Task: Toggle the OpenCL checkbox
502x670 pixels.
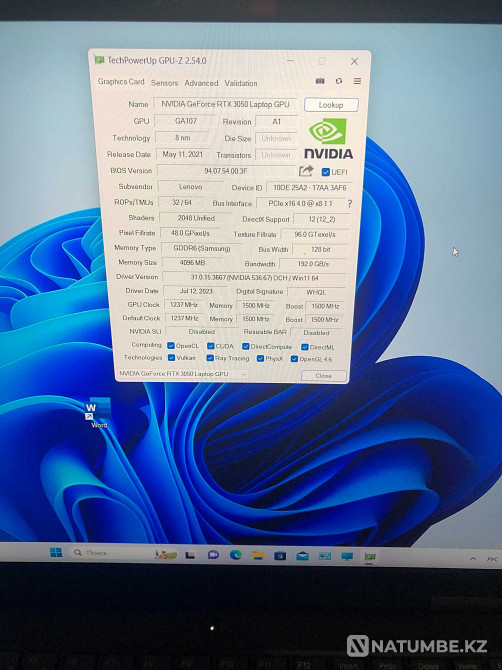Action: click(x=171, y=345)
